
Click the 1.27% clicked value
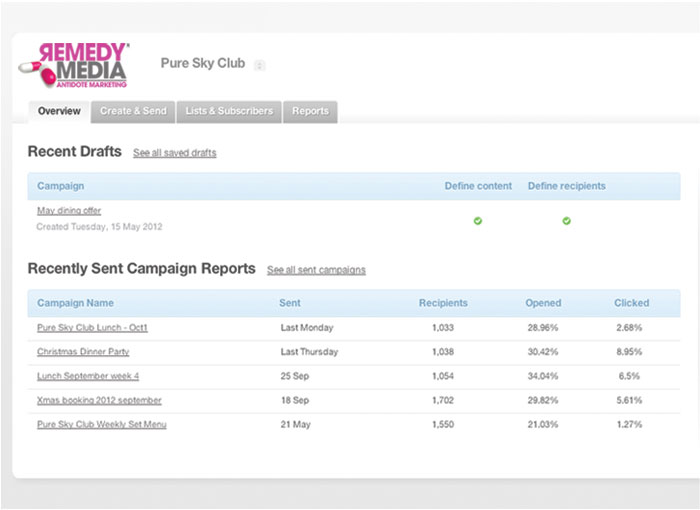pos(629,424)
